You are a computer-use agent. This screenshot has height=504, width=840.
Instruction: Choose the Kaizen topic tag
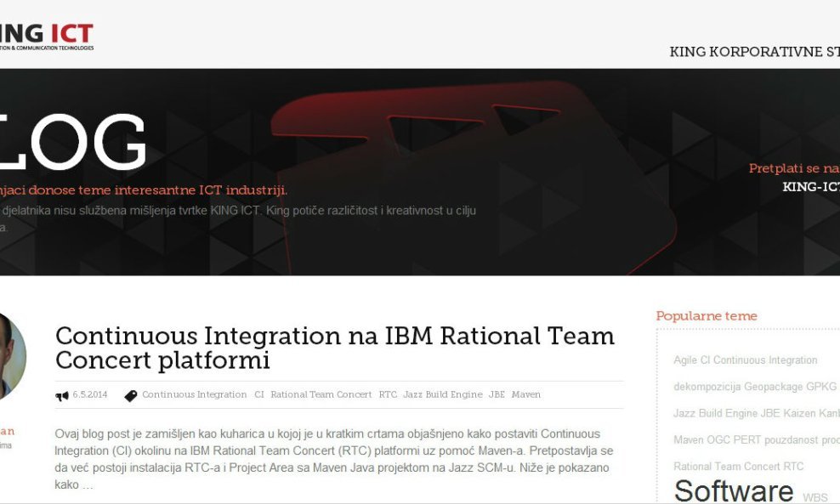click(799, 413)
